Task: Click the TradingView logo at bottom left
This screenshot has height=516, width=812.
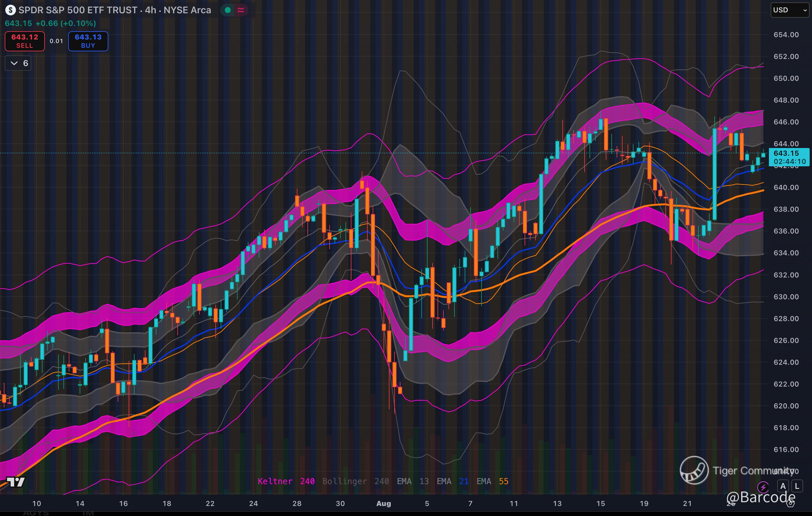Action: click(x=16, y=482)
